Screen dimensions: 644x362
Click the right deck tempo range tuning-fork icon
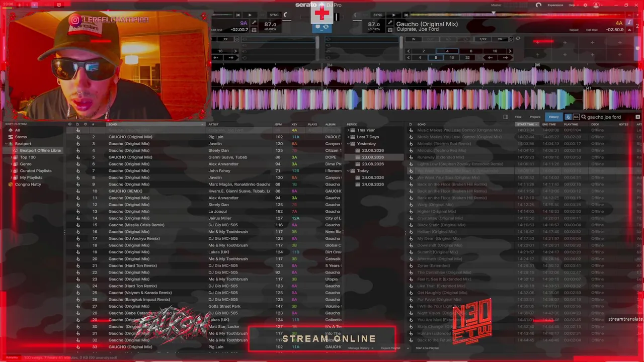(x=389, y=24)
